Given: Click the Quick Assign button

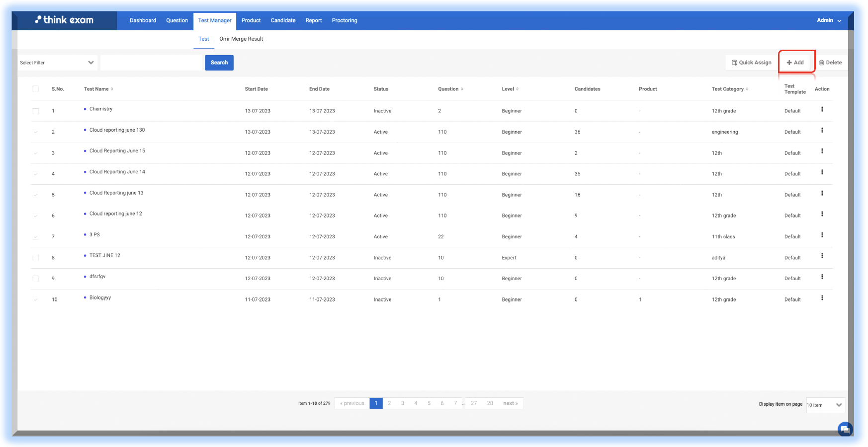Looking at the screenshot, I should pos(752,63).
